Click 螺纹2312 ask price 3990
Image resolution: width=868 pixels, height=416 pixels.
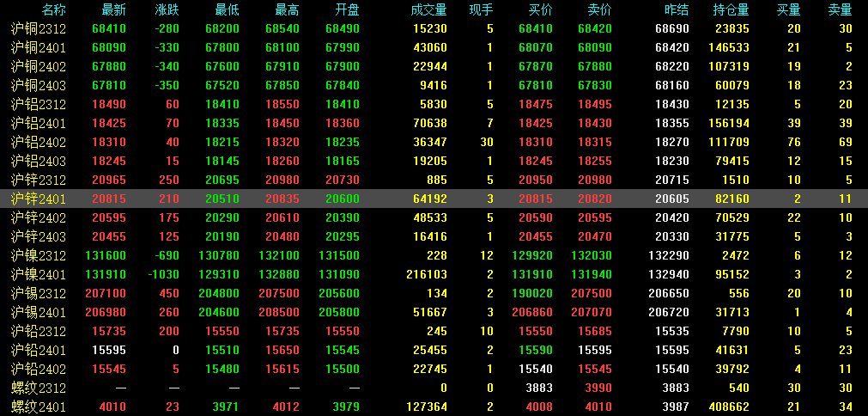(x=598, y=388)
